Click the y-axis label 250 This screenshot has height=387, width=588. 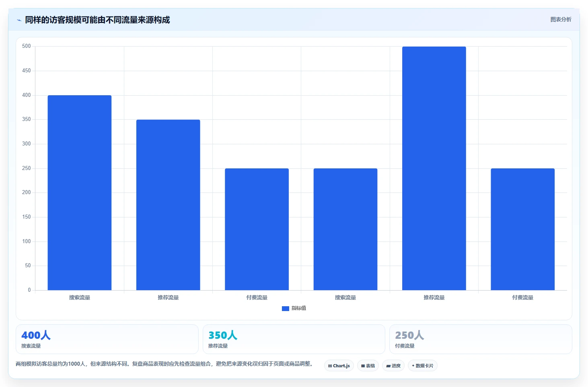tap(27, 168)
